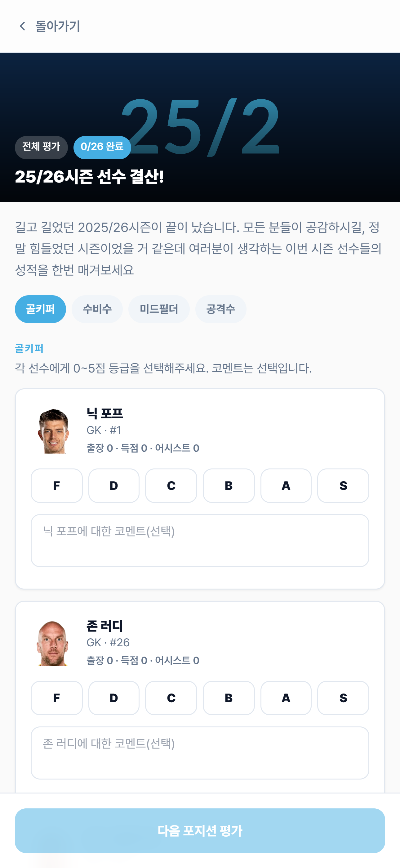Select grade A for 존 러디
The width and height of the screenshot is (400, 868).
pos(286,698)
